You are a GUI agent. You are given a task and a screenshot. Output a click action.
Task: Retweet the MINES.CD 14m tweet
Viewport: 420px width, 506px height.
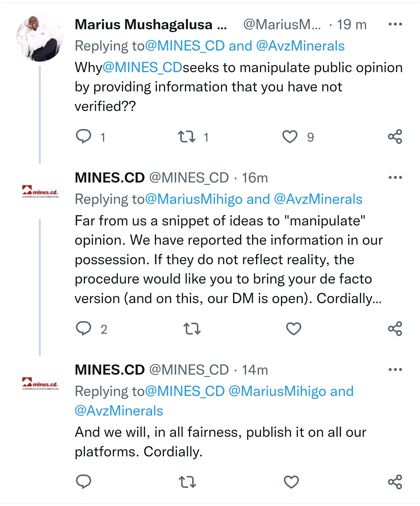coord(187,482)
